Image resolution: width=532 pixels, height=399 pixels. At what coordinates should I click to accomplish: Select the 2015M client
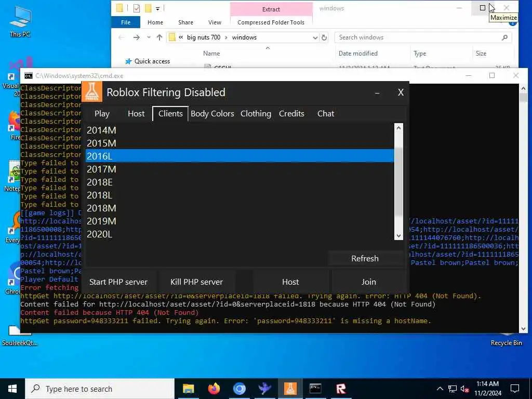tap(240, 143)
